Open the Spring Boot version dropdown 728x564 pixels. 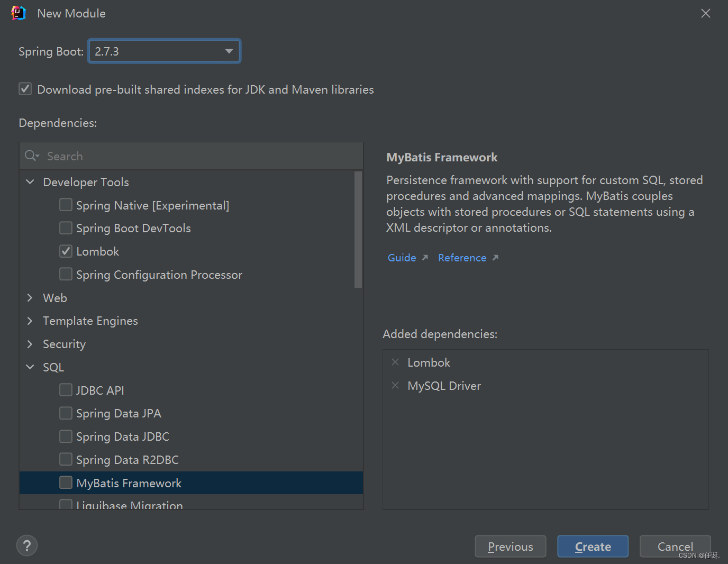165,51
